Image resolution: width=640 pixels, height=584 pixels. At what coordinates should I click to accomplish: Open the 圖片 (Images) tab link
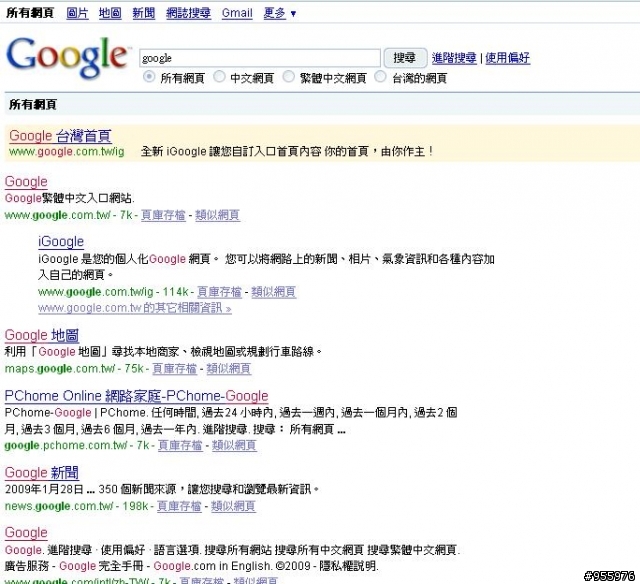coord(78,13)
